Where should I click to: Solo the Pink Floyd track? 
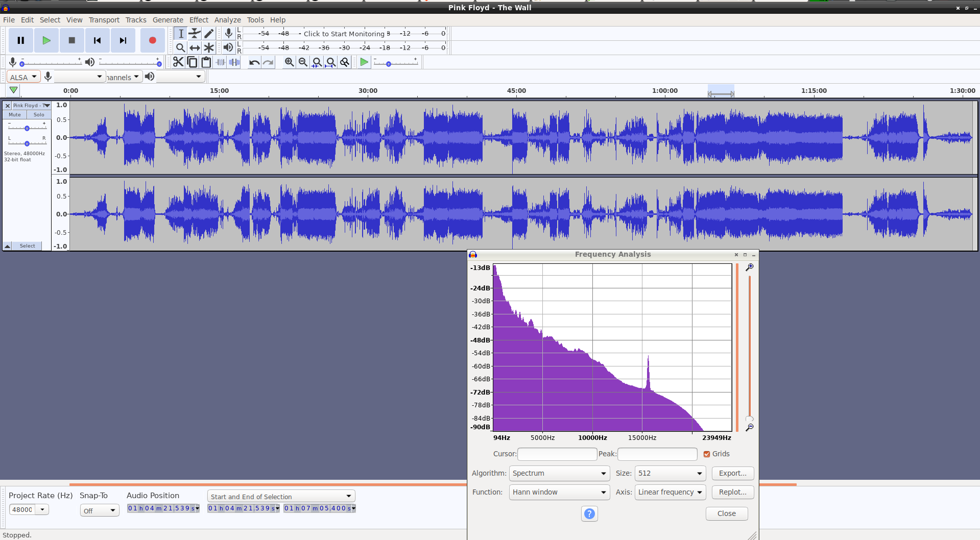(39, 115)
